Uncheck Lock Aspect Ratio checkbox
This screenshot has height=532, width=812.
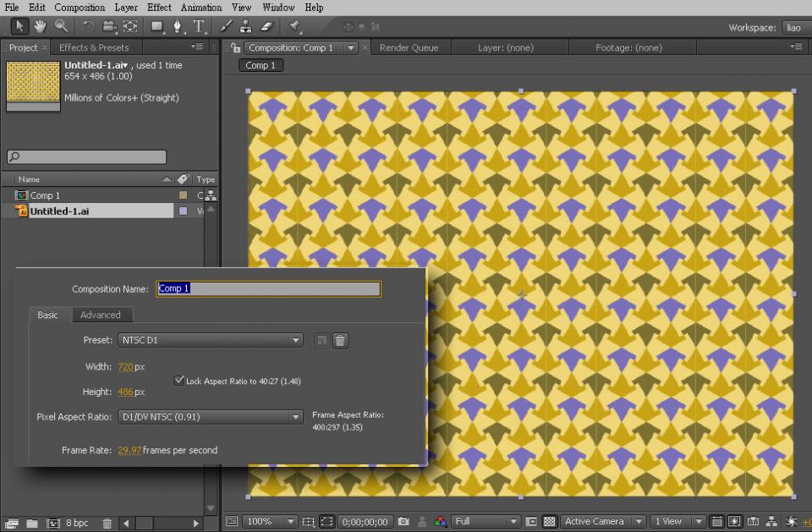[x=178, y=381]
